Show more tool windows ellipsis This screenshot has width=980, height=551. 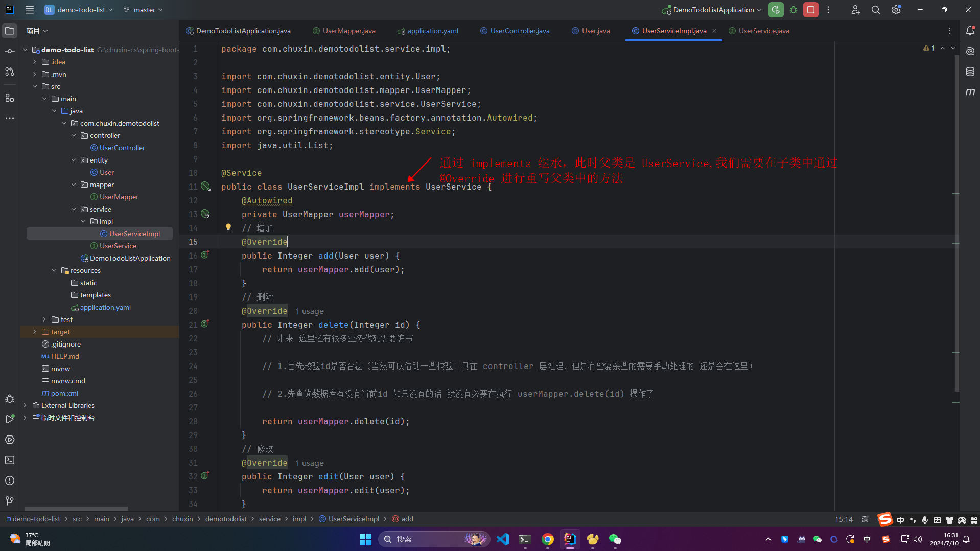coord(10,118)
